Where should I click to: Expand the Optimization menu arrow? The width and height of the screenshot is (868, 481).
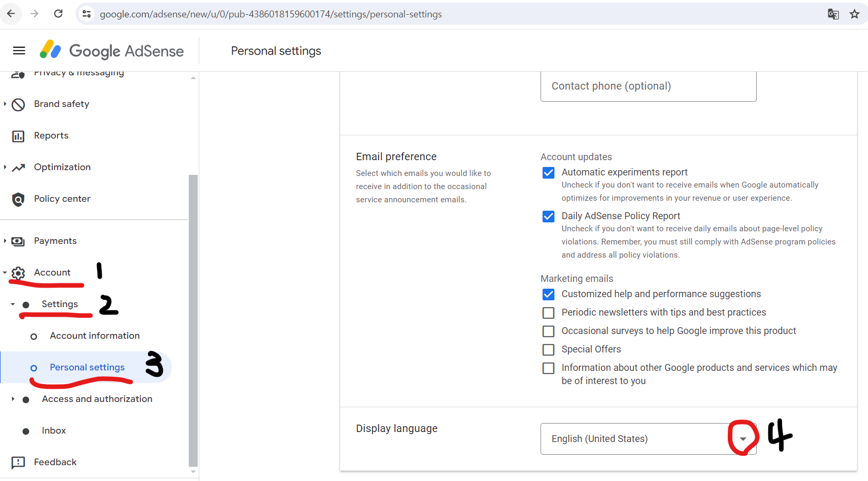point(5,167)
